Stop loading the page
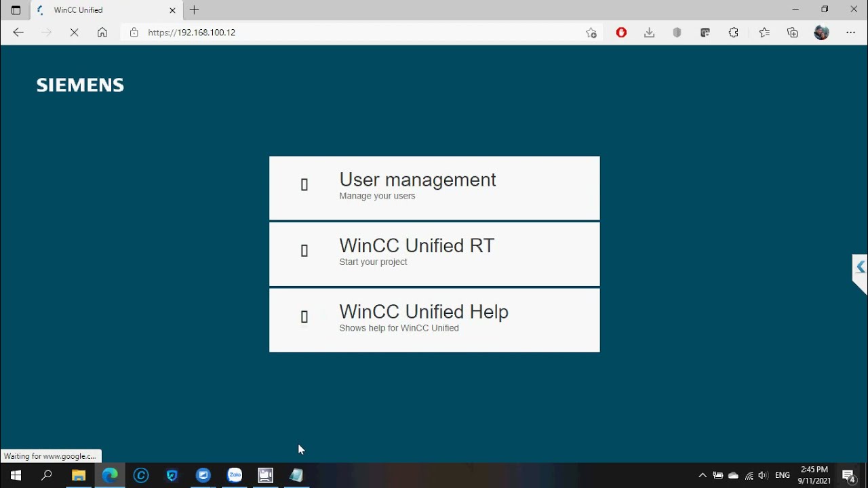This screenshot has width=868, height=488. pos(74,32)
